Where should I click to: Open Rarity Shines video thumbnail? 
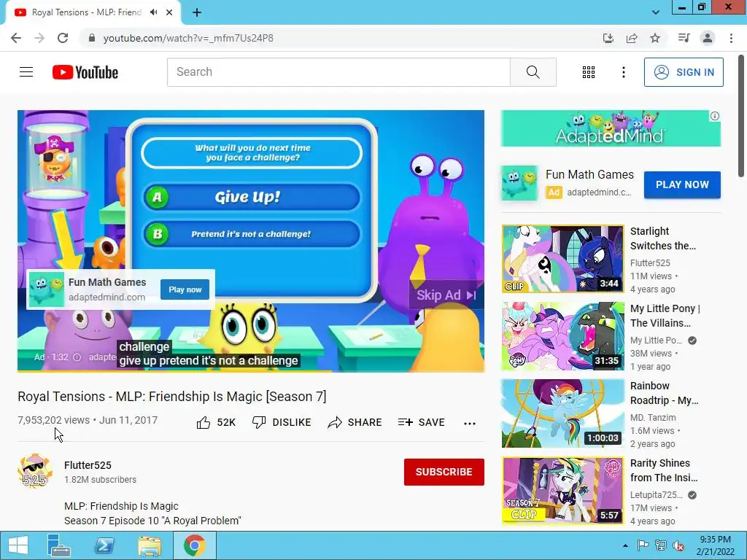pos(562,491)
